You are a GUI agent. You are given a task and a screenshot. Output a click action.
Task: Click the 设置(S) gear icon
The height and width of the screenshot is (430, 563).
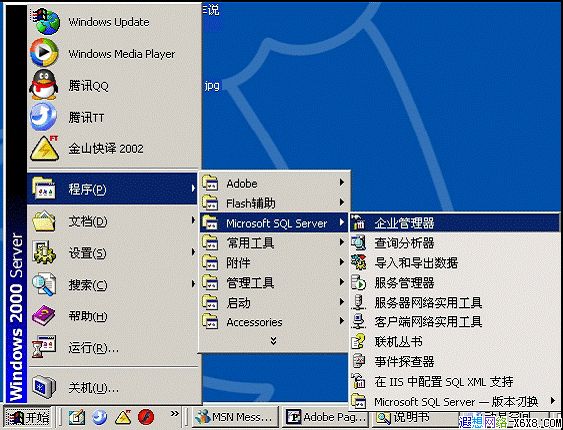point(44,253)
